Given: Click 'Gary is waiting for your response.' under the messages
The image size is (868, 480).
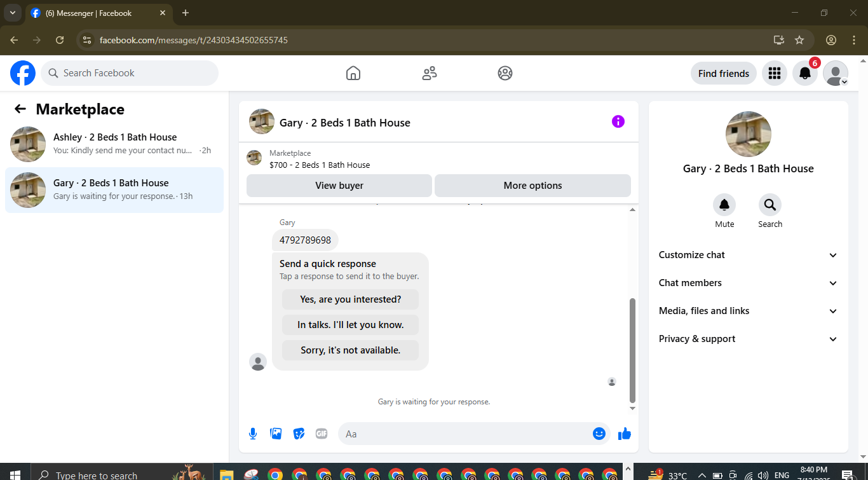Looking at the screenshot, I should [434, 402].
